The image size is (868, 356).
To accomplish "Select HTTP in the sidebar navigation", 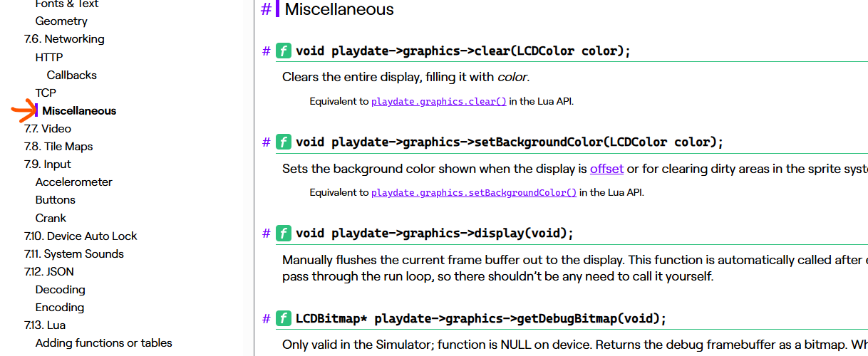I will coord(49,57).
